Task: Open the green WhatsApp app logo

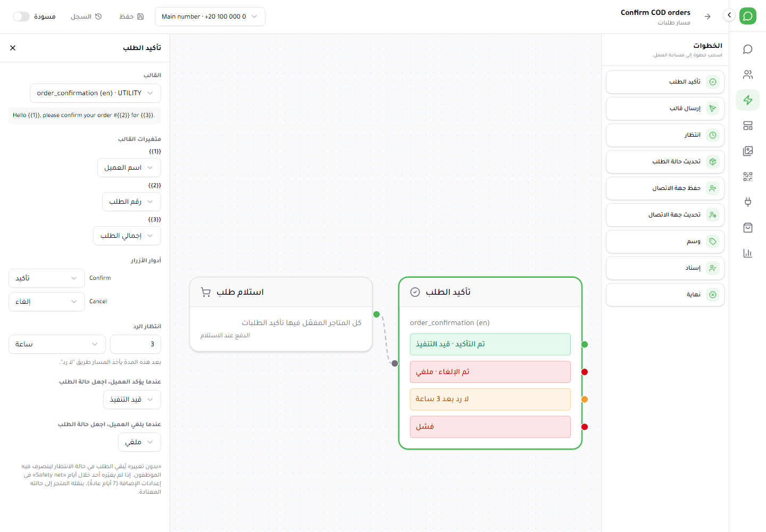Action: coord(748,16)
